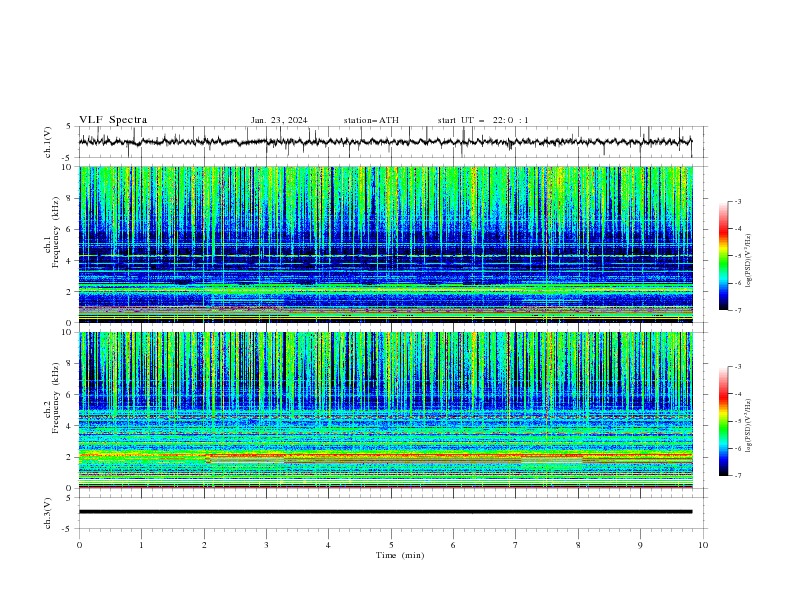
Task: Click time axis tick label "0"
Action: click(79, 545)
